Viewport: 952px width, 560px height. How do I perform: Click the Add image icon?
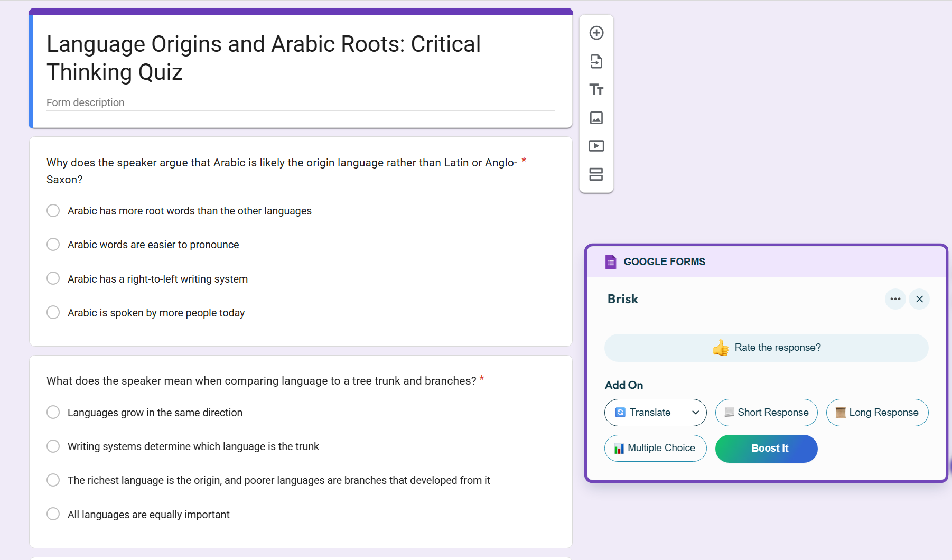[x=596, y=118]
